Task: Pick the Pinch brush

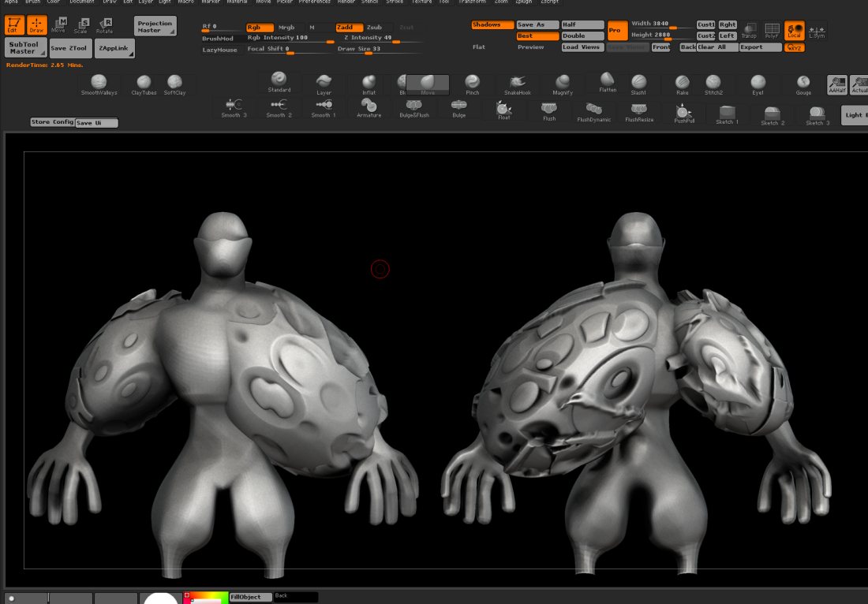Action: pyautogui.click(x=472, y=84)
